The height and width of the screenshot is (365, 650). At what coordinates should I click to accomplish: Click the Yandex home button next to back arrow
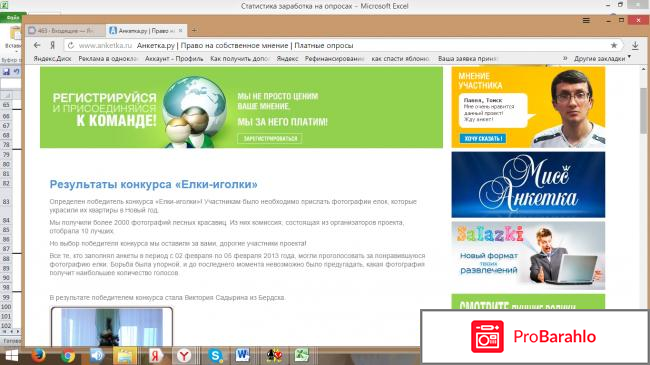[x=53, y=45]
